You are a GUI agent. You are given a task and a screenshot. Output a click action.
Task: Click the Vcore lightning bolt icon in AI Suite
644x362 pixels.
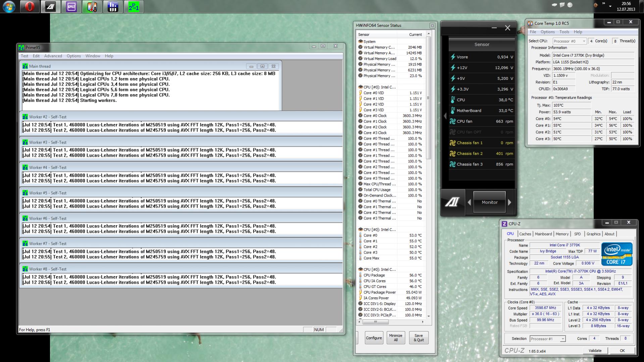point(453,57)
